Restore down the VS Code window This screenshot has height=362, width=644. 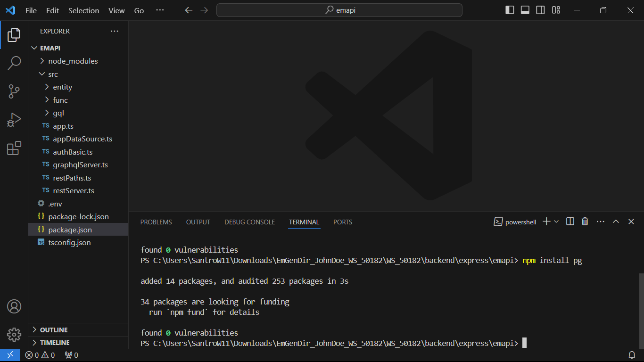(x=603, y=10)
